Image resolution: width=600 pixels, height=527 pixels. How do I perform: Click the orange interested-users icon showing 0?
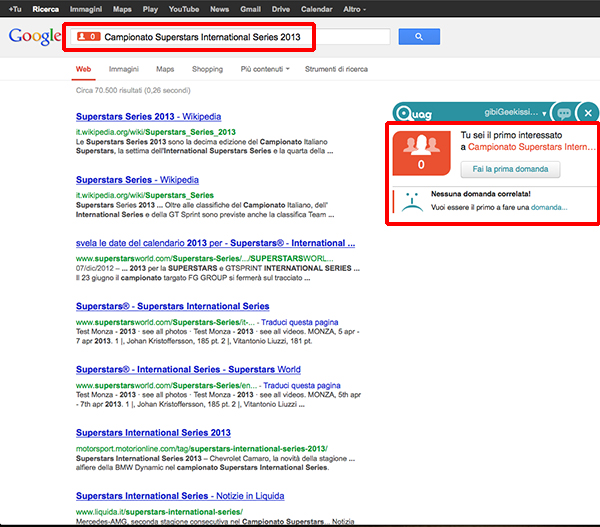coord(421,153)
